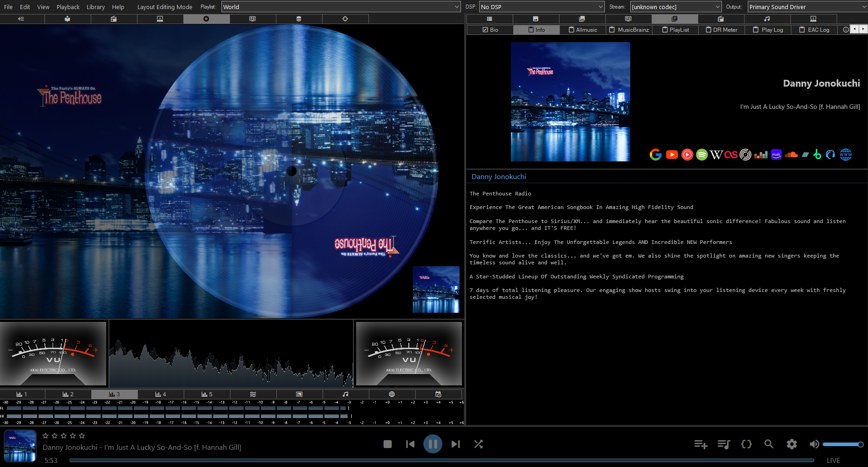Switch to the MusicBrainz tab

point(629,30)
